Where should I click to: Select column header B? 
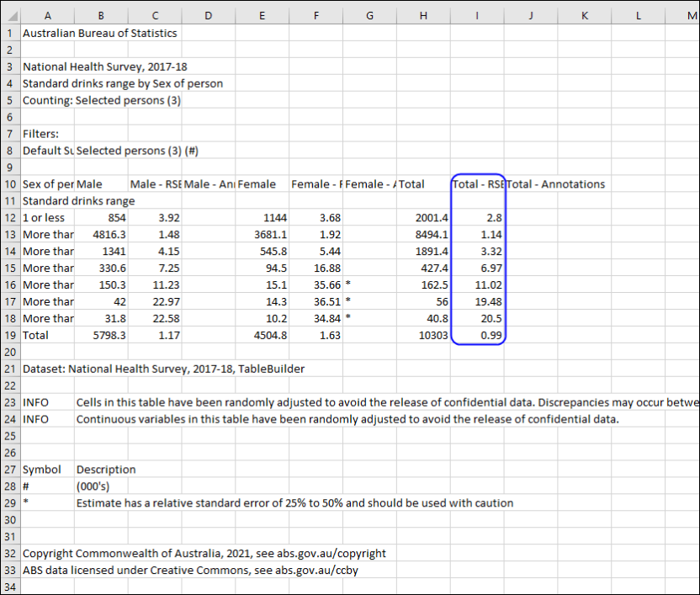point(100,15)
